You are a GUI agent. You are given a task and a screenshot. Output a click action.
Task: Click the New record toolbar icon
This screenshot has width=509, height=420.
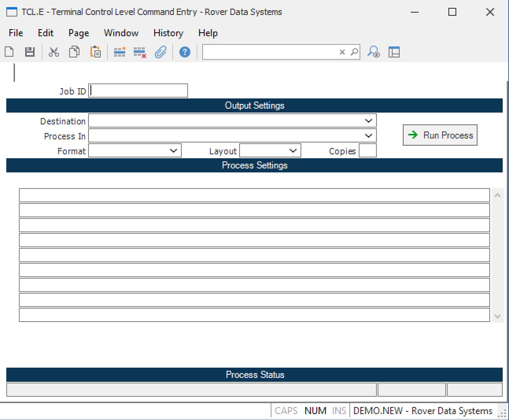[x=9, y=52]
